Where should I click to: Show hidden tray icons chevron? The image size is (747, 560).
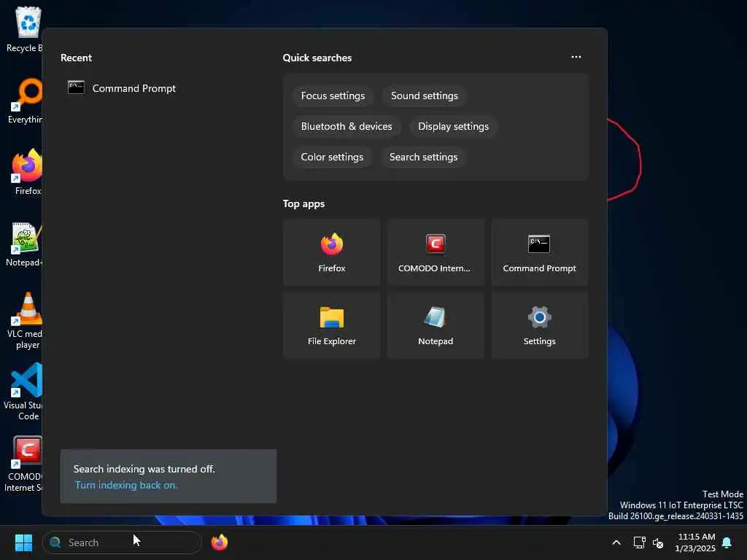(616, 542)
